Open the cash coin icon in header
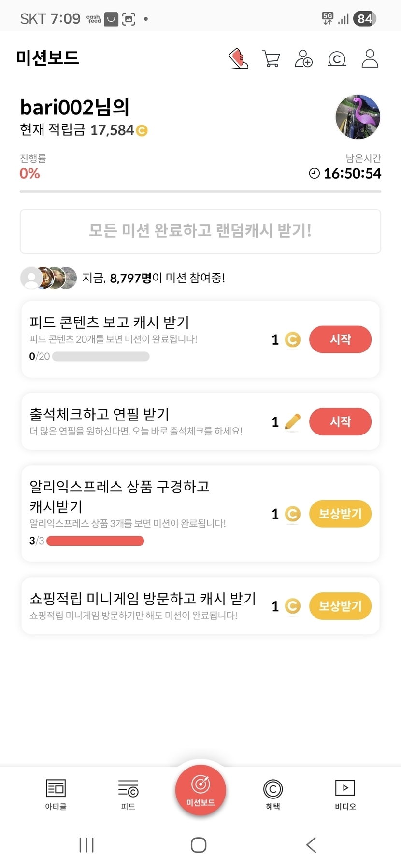Screen dimensions: 401x868 [x=337, y=59]
